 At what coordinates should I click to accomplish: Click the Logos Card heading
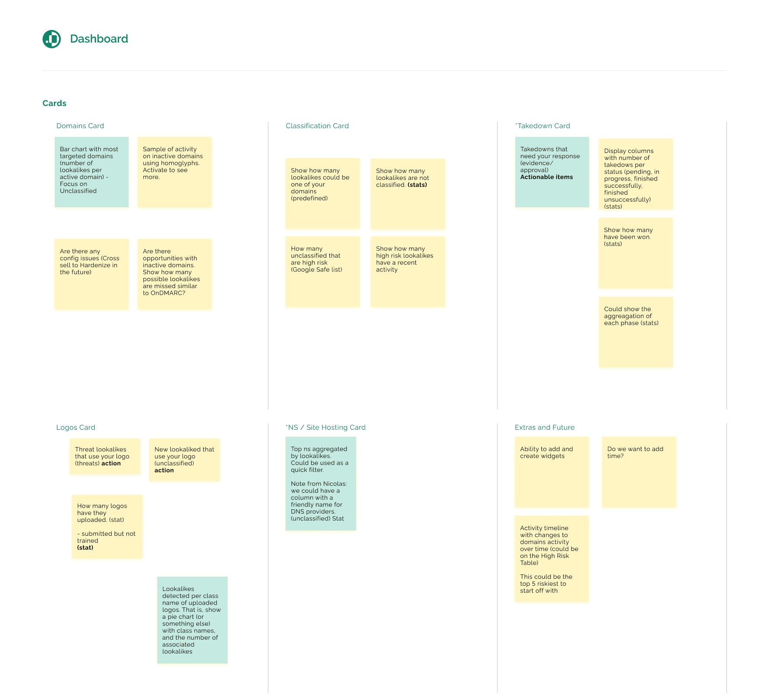pyautogui.click(x=76, y=427)
